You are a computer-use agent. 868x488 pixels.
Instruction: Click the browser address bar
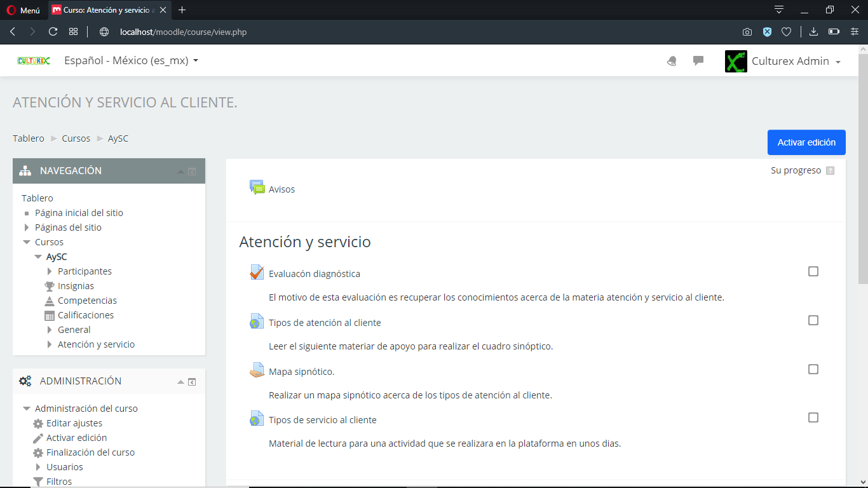coord(381,32)
